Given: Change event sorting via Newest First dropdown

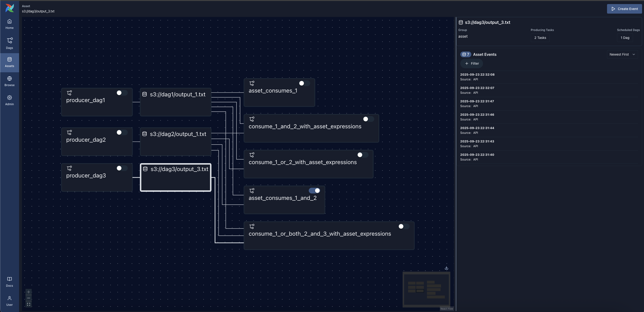Looking at the screenshot, I should pyautogui.click(x=622, y=54).
